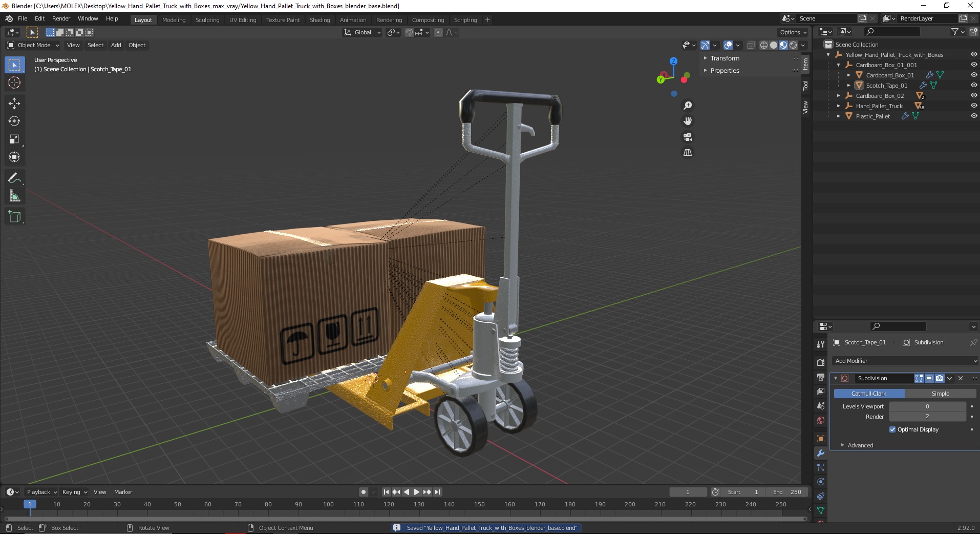Toggle Subdivision modifier viewport display
980x534 pixels.
pos(929,378)
